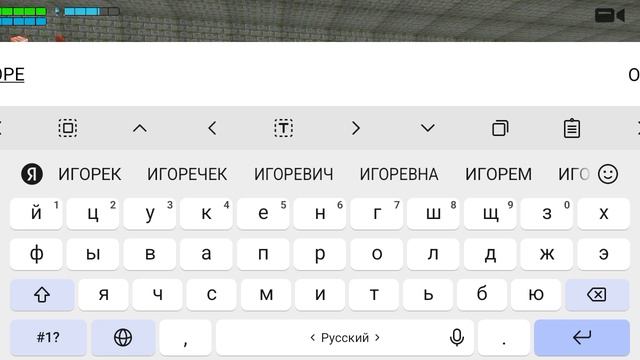
Task: Move cursor up with the up arrow
Action: point(140,129)
